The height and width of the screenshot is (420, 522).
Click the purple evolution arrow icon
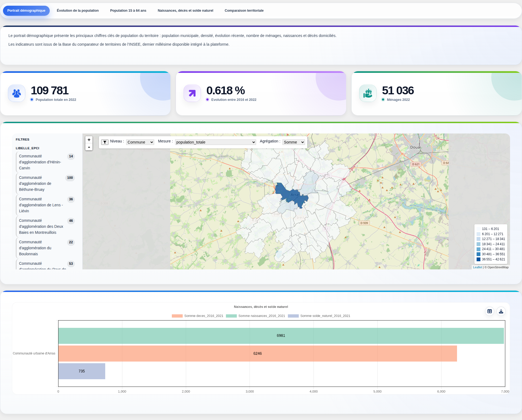pos(192,93)
